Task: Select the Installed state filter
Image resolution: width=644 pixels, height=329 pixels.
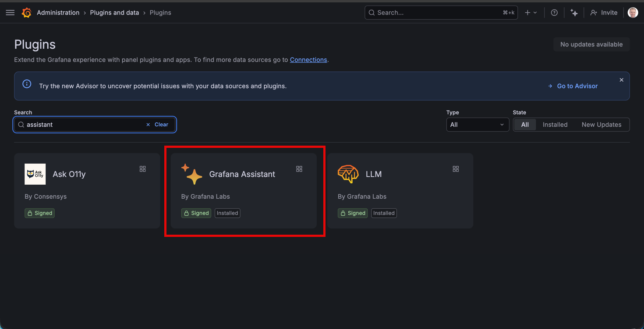Action: [555, 125]
